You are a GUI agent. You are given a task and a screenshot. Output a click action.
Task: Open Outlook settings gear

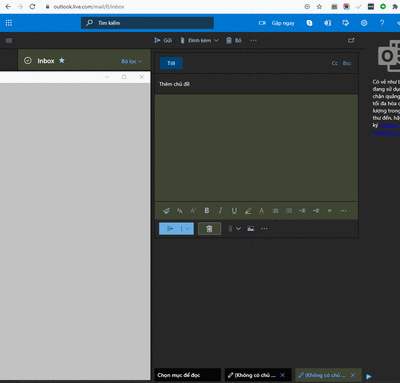(x=364, y=23)
